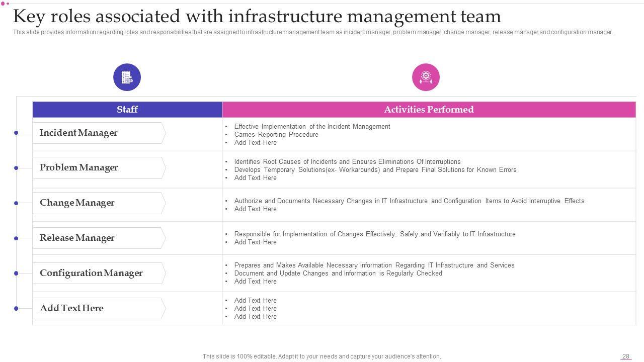
Task: Select the Activities Performed column header
Action: pyautogui.click(x=429, y=110)
